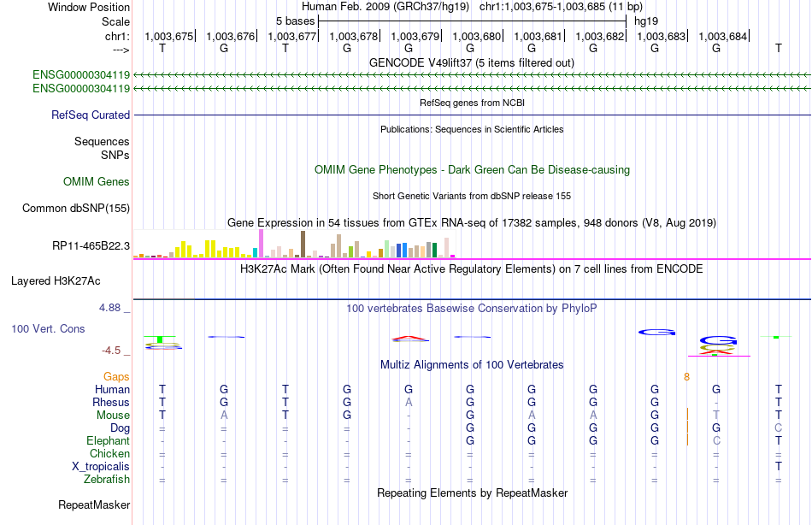Click the T base in X_tropicalis row
812x525 pixels.
(x=779, y=467)
